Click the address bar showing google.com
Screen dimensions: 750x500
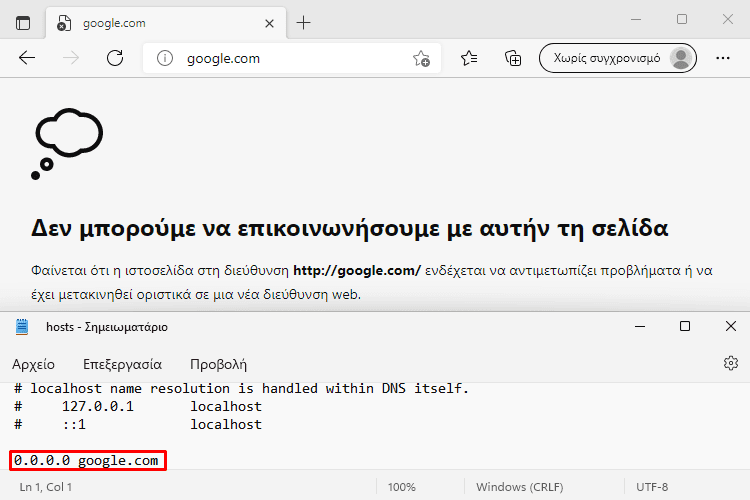[x=292, y=58]
